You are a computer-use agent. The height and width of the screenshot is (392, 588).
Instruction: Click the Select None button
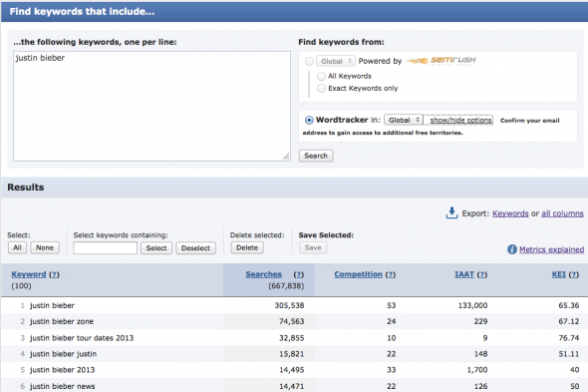[45, 247]
